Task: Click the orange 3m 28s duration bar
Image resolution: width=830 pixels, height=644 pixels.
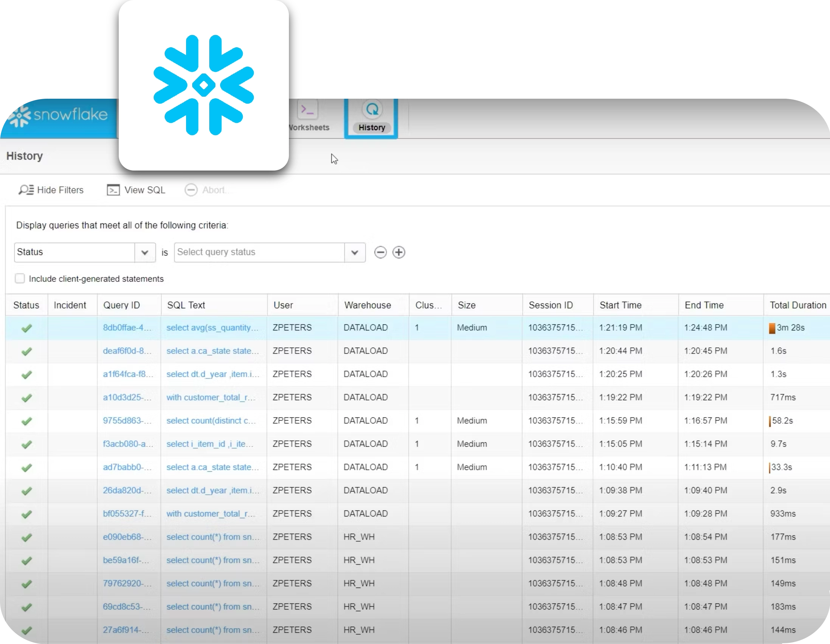Action: (x=771, y=328)
